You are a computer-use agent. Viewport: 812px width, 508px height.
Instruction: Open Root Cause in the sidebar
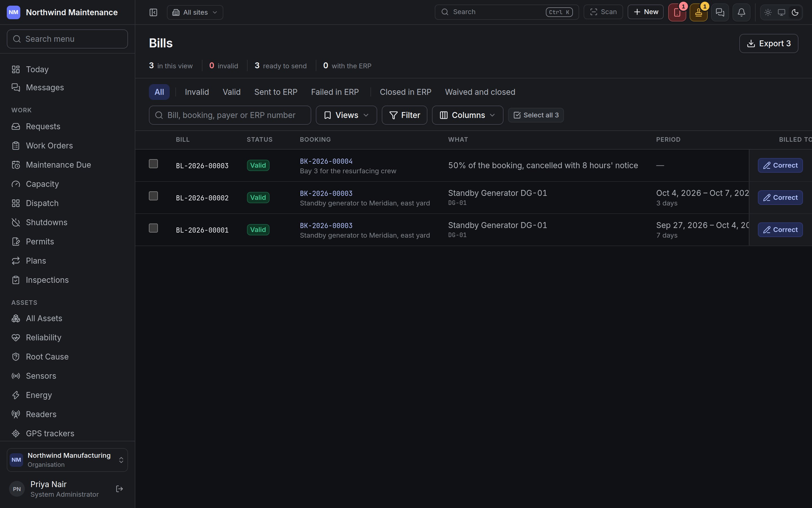coord(67,357)
